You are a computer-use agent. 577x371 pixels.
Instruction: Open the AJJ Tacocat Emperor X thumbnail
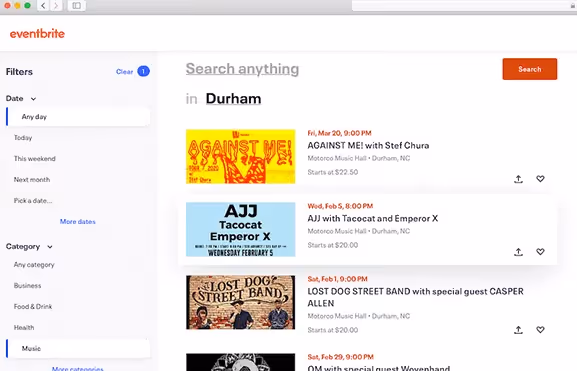click(240, 229)
